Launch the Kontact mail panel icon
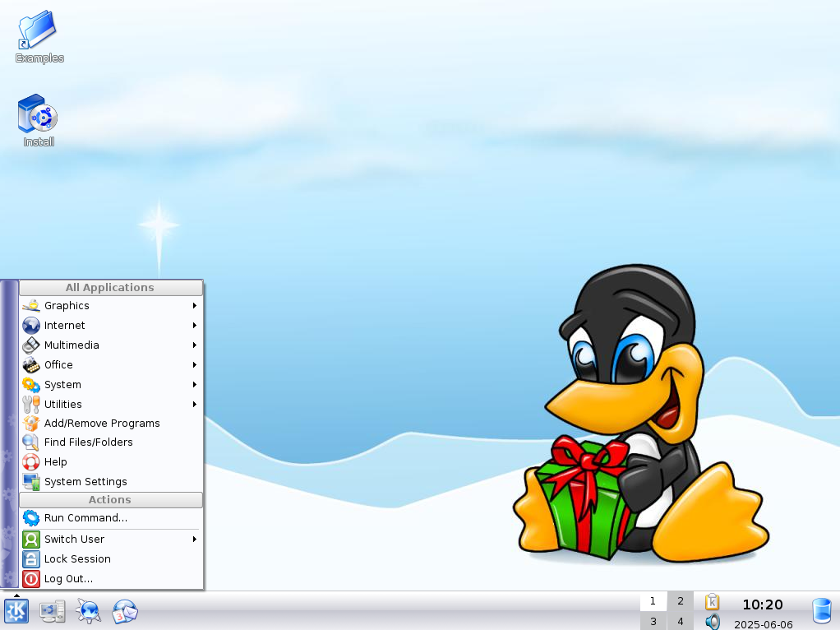The width and height of the screenshot is (840, 630). pyautogui.click(x=125, y=611)
